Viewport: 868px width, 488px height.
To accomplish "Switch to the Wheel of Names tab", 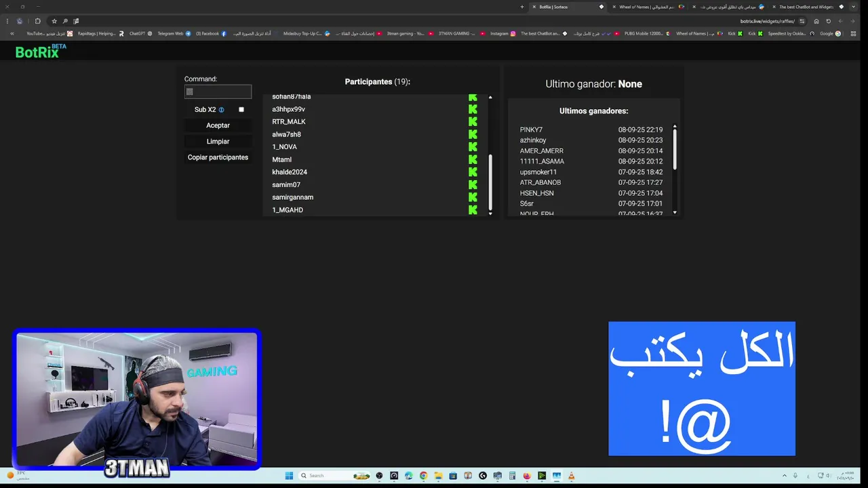I will point(649,7).
